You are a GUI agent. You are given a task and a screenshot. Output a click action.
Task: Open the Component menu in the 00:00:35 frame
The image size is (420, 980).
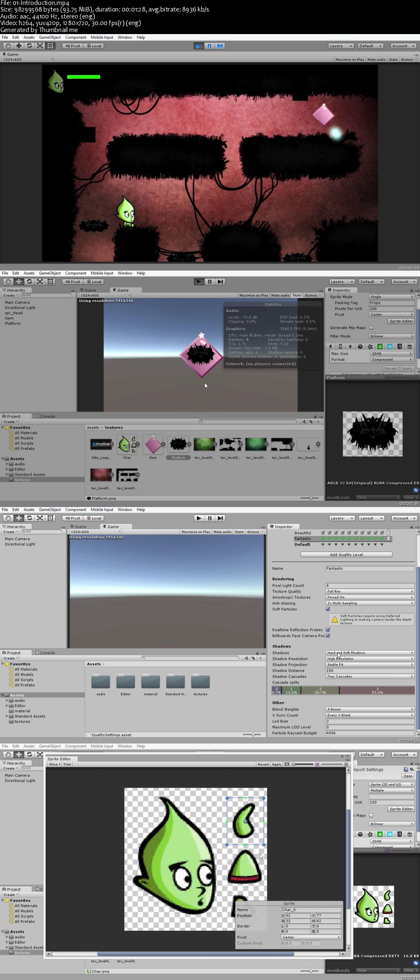click(76, 273)
